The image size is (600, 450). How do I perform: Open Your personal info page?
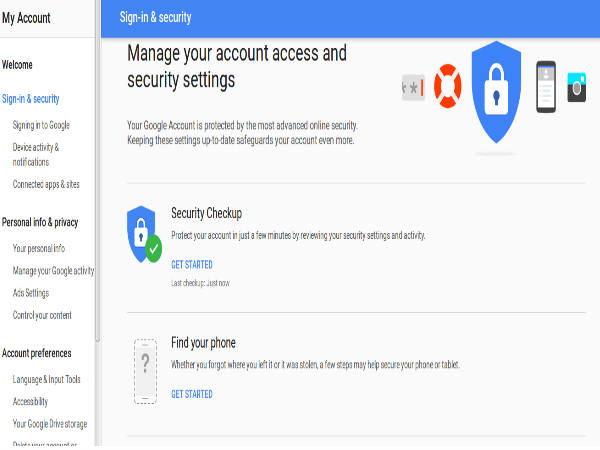(x=39, y=248)
